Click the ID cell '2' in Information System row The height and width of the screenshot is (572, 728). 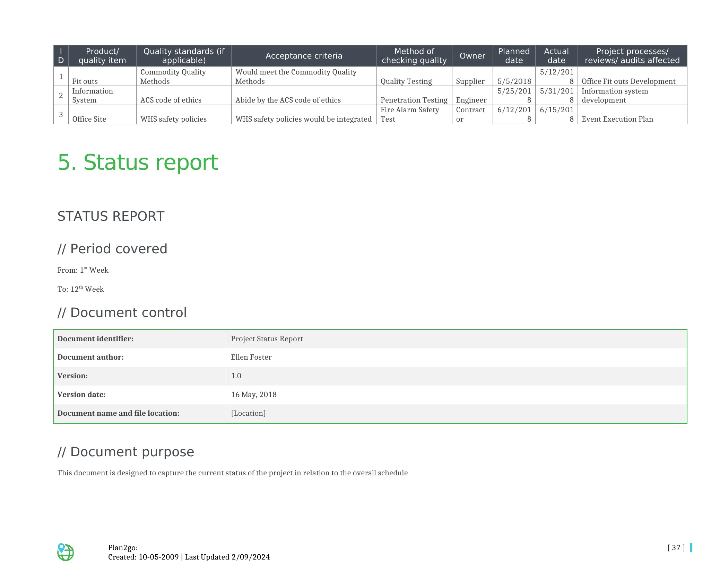click(61, 95)
